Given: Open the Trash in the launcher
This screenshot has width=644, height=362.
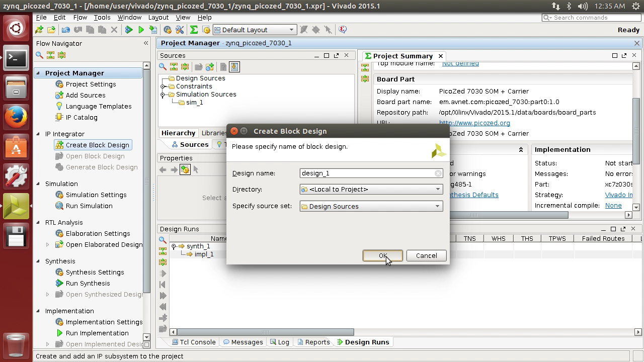Looking at the screenshot, I should 16,345.
